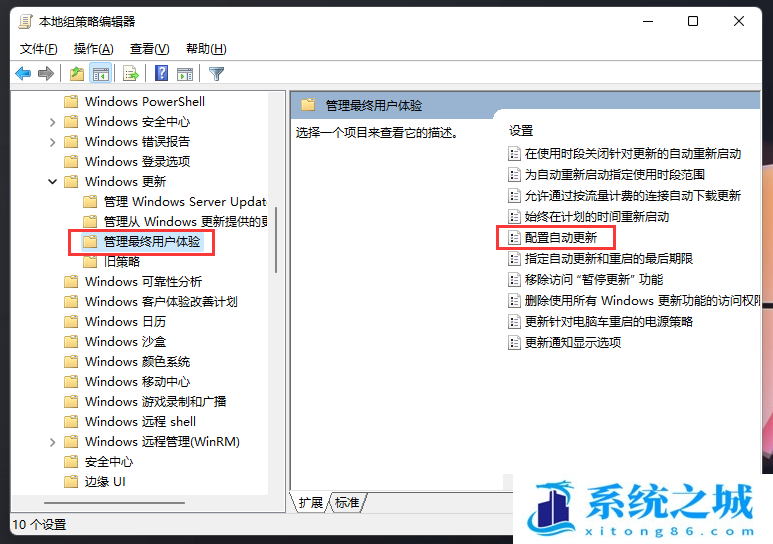Click the Forward arrow toolbar icon
This screenshot has height=544, width=773.
click(46, 74)
